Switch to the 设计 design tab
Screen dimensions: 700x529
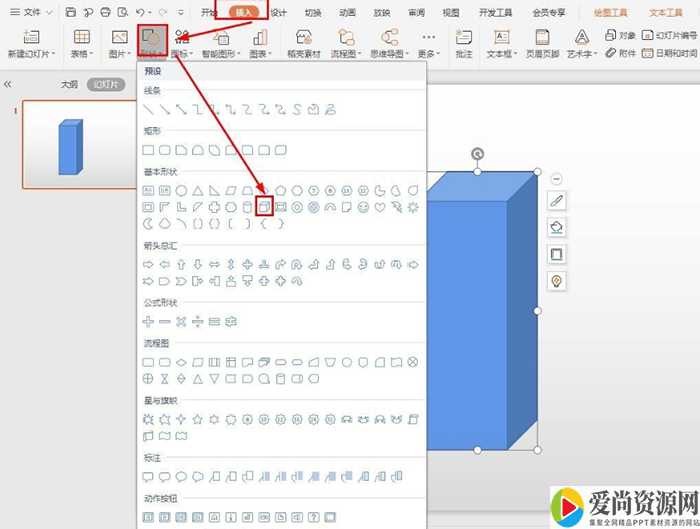point(279,13)
